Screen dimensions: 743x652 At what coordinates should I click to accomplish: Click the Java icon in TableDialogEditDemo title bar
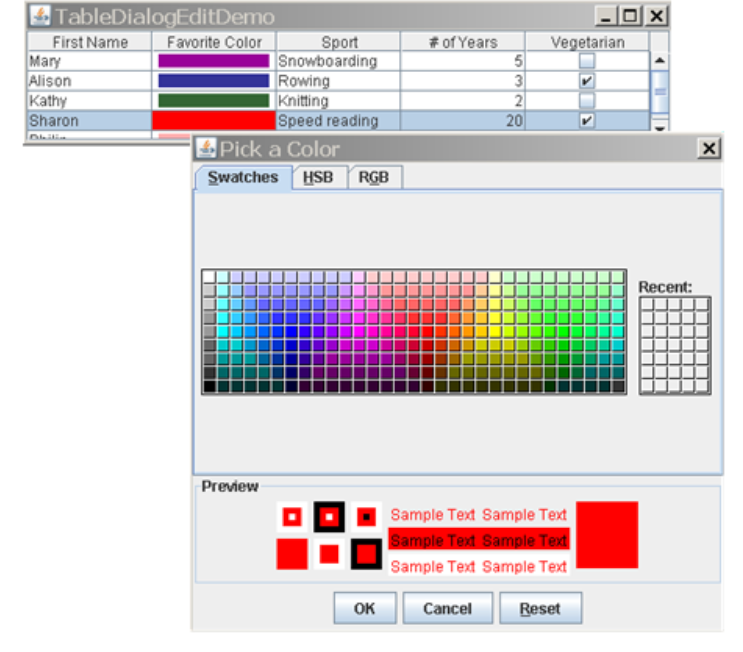(40, 16)
